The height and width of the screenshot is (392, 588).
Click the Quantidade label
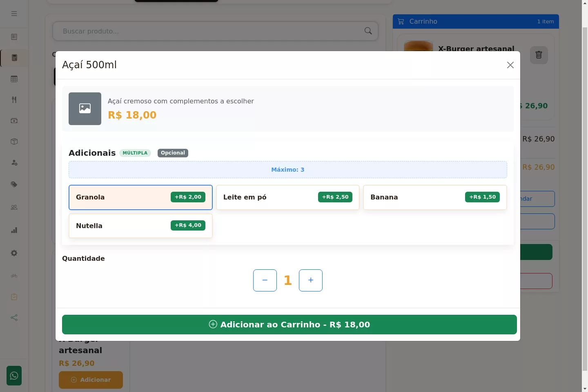point(83,258)
